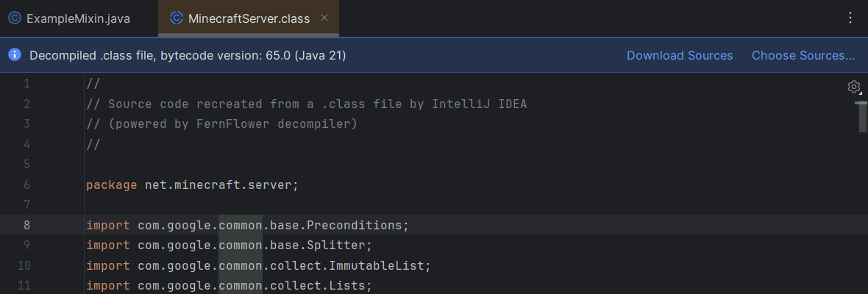Click line number 1 in the gutter
This screenshot has width=868, height=294.
[26, 84]
